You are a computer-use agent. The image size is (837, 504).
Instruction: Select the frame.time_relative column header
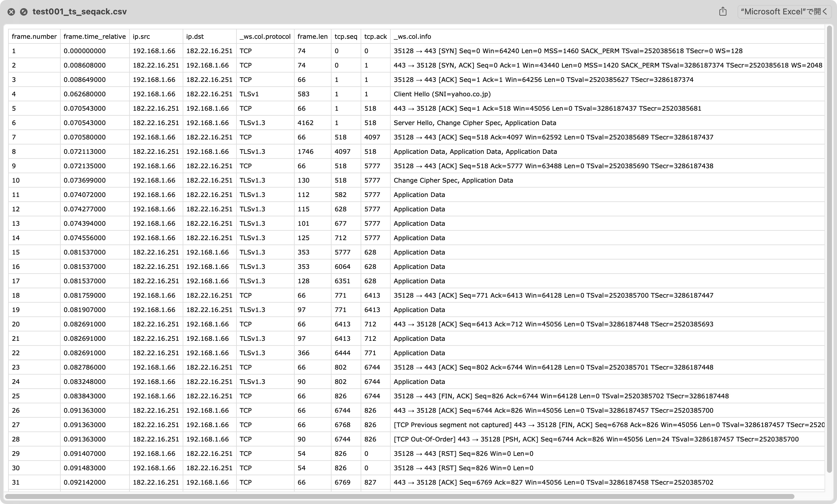[95, 36]
